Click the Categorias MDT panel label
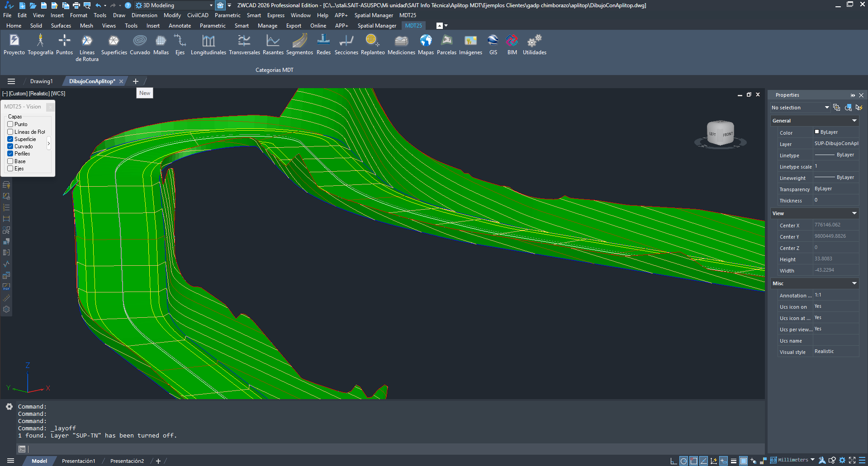This screenshot has height=466, width=868. click(x=274, y=70)
